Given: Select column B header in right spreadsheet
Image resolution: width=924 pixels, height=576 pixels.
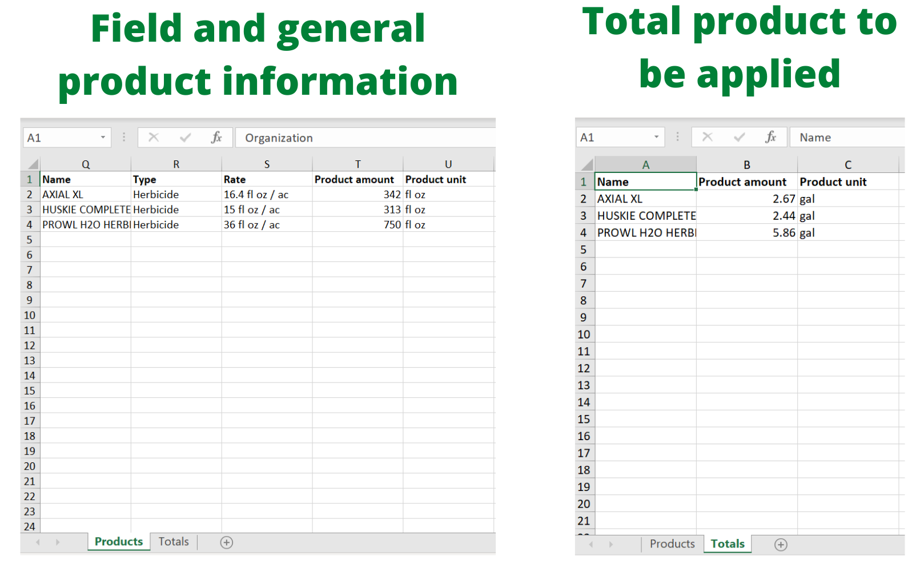Looking at the screenshot, I should coord(747,165).
